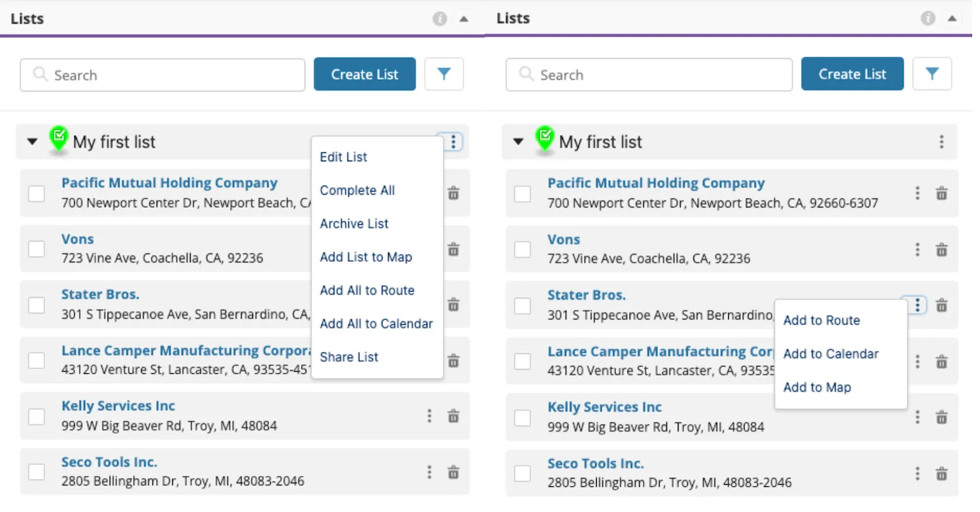Check Vons checkbox in left panel
Viewport: 980px width, 512px height.
(37, 250)
